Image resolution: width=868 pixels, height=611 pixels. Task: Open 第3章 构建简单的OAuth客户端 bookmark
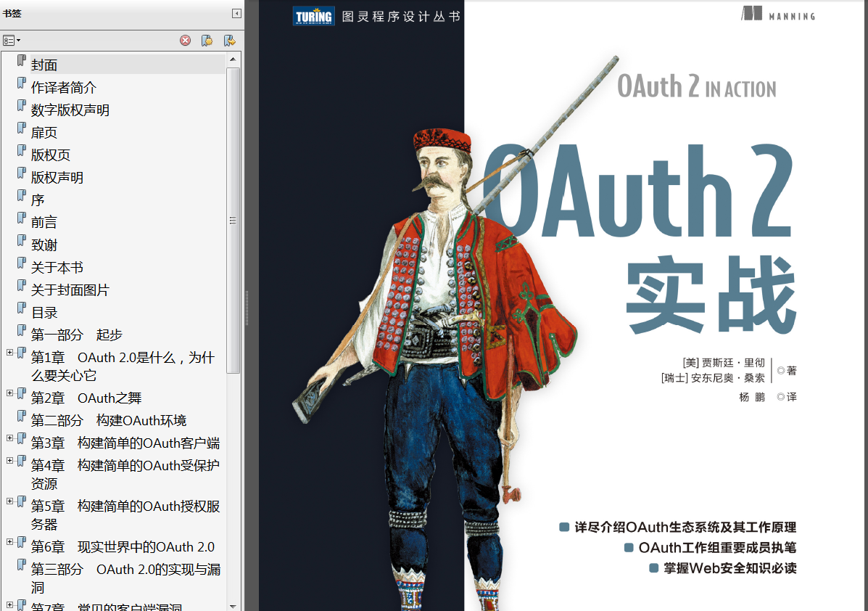[125, 443]
